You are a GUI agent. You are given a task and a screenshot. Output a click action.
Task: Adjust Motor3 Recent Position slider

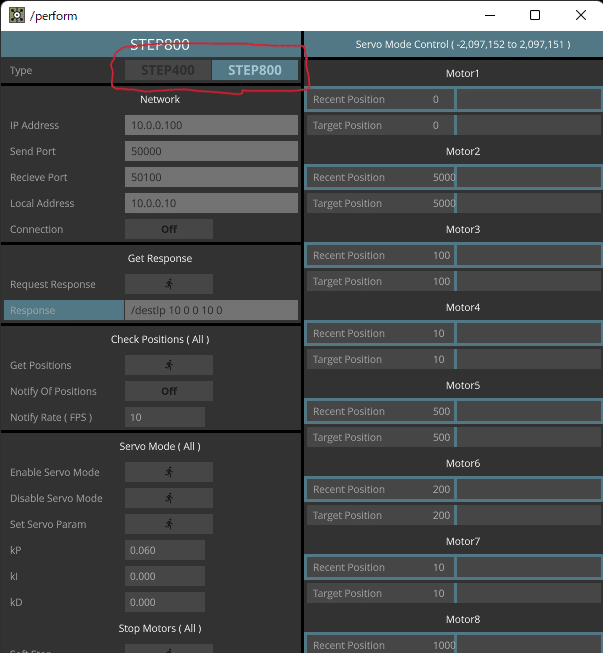(x=453, y=255)
